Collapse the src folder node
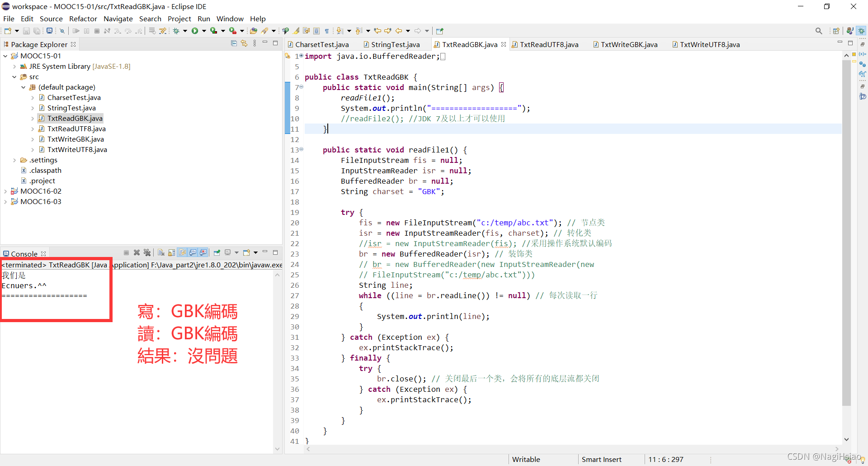 click(14, 77)
